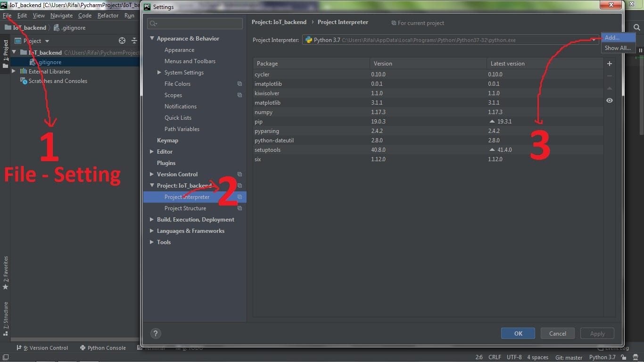The height and width of the screenshot is (362, 644).
Task: Expand the Editor settings section
Action: pyautogui.click(x=152, y=152)
